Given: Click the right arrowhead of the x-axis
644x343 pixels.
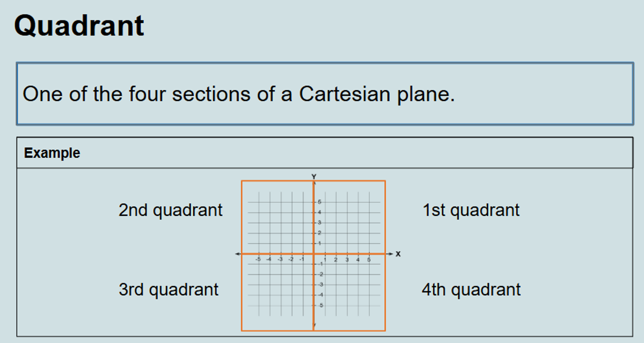Looking at the screenshot, I should tap(391, 254).
